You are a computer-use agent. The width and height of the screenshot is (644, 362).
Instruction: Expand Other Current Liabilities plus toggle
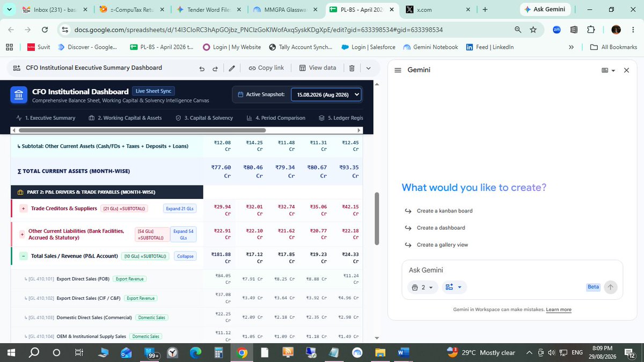click(21, 234)
